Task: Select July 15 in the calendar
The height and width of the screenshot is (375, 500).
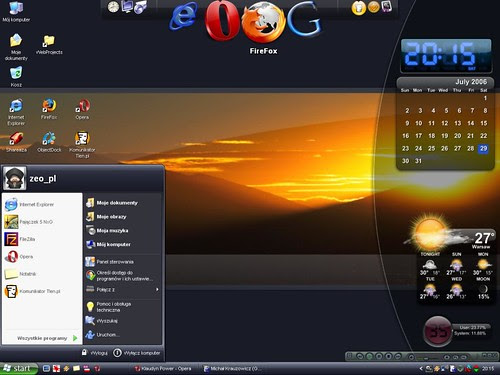Action: point(484,123)
